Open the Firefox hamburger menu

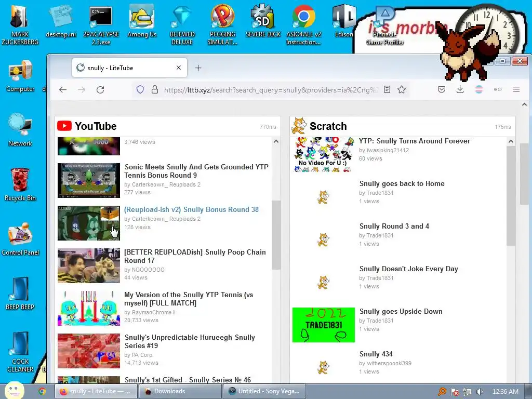pos(516,89)
